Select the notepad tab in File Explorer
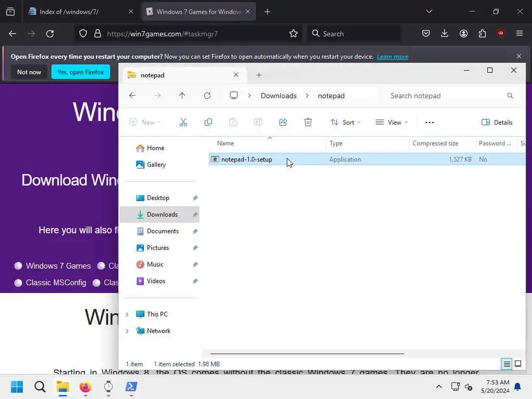 pos(183,75)
